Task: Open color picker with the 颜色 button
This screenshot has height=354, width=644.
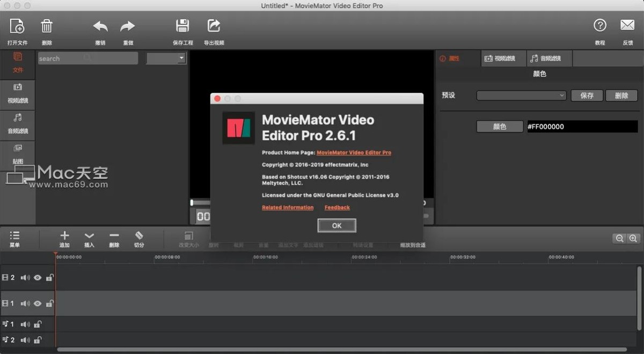Action: click(500, 127)
